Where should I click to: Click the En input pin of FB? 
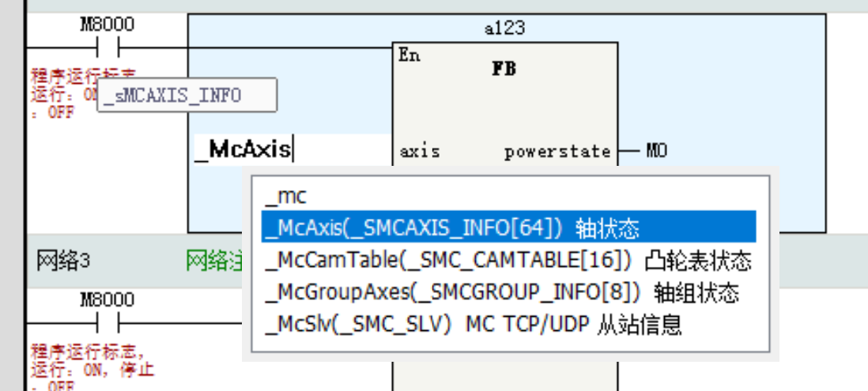409,56
